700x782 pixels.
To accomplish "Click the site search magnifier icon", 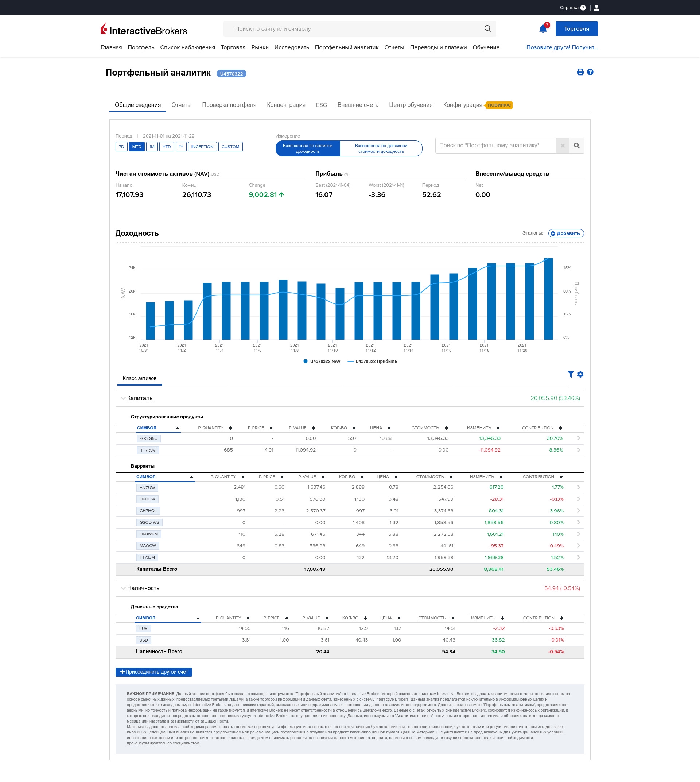I will (487, 28).
